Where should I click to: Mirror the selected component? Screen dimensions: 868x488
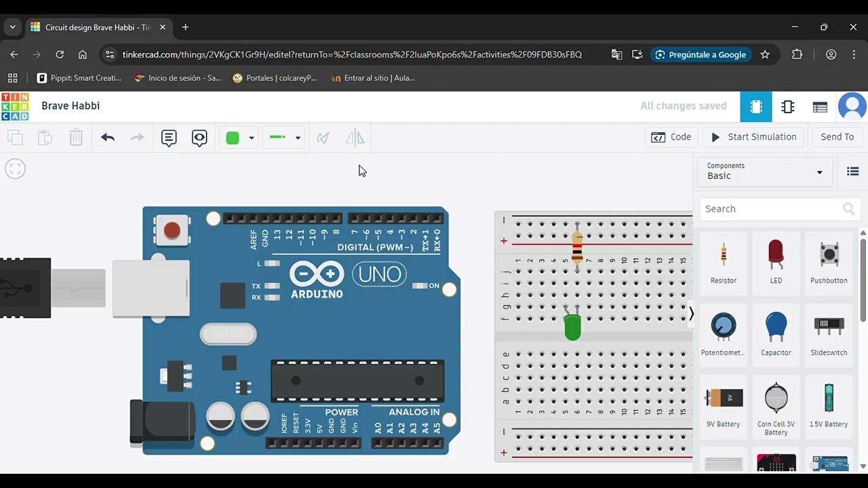355,138
